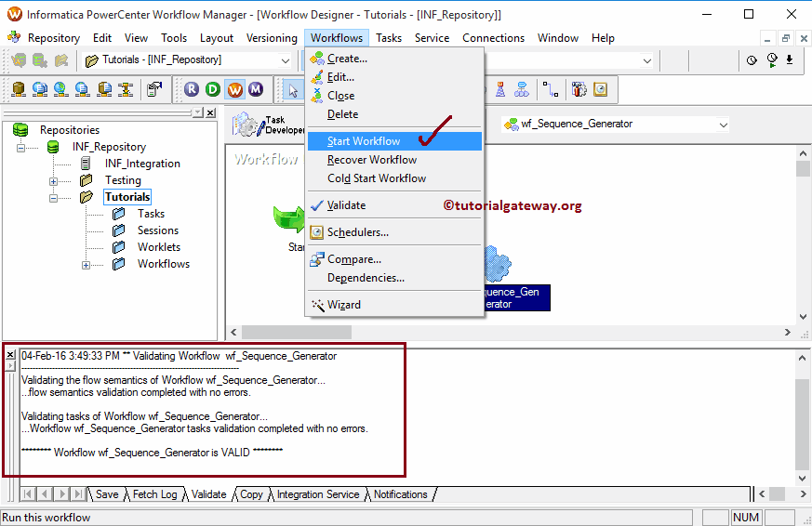Viewport: 812px width, 526px height.
Task: Click the globe with two documents toolbar icon
Action: [40, 89]
